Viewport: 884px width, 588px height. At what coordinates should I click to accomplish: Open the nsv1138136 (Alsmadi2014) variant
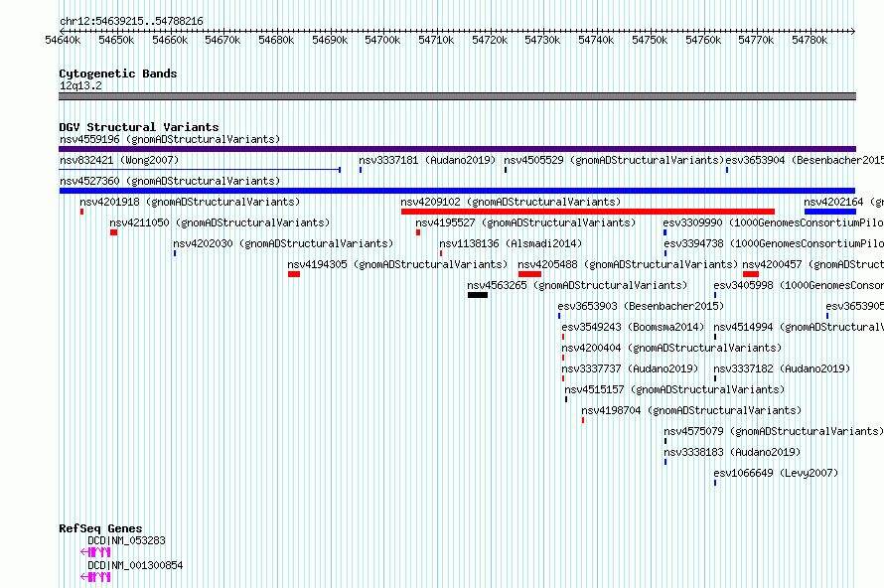(511, 243)
